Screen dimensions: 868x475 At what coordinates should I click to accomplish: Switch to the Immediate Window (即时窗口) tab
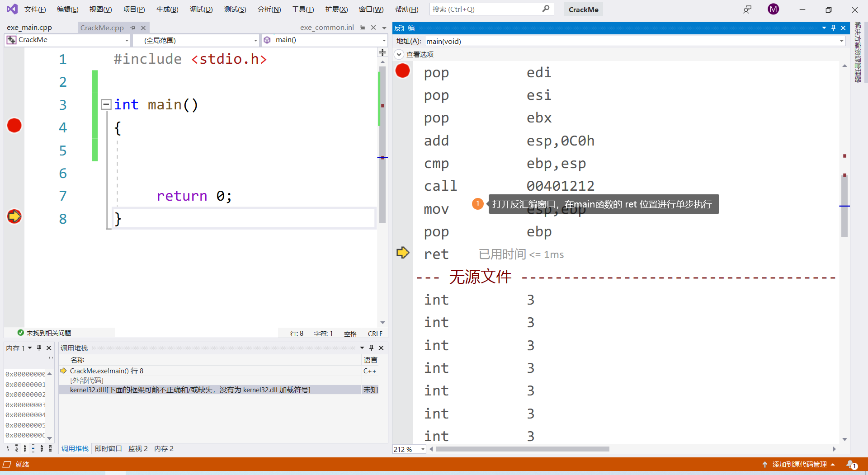click(x=108, y=449)
